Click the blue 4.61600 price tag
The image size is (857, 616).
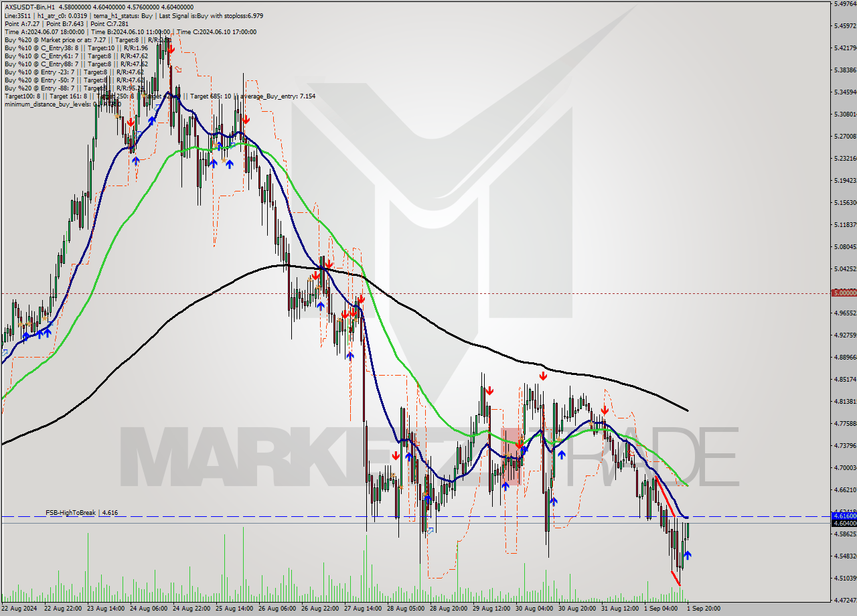point(843,516)
